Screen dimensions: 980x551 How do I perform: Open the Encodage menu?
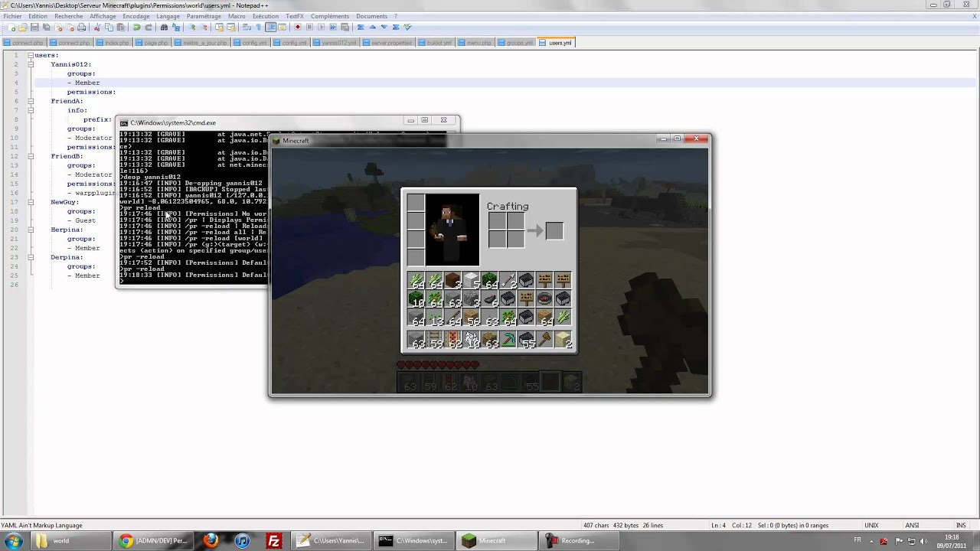(136, 16)
